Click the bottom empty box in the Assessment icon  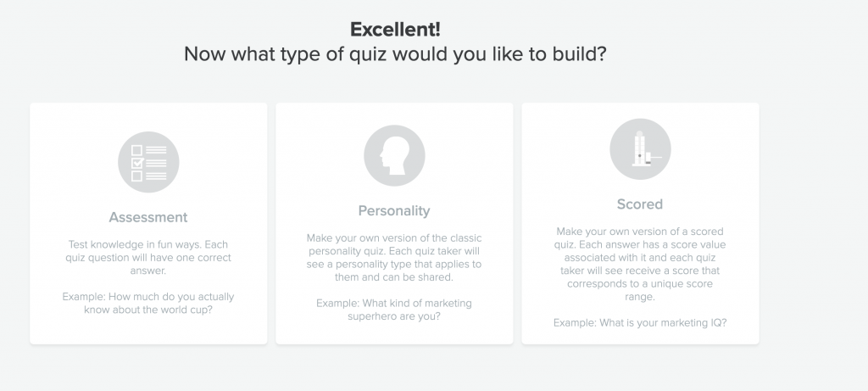136,176
